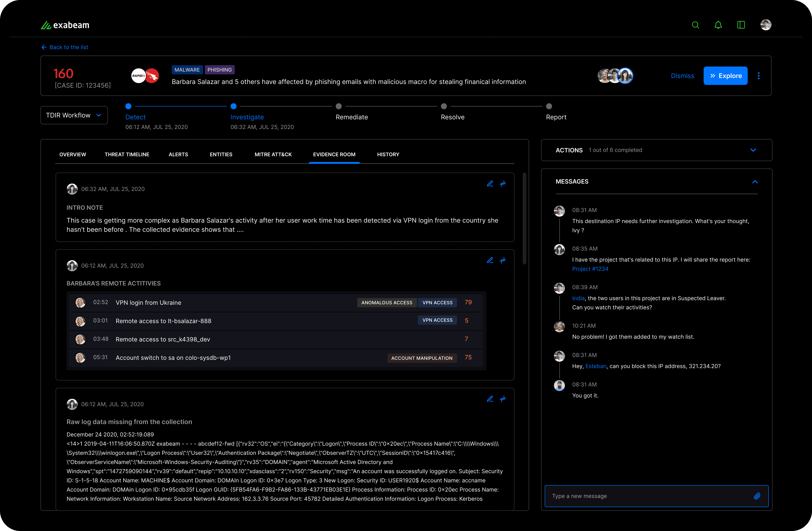Viewport: 812px width, 531px height.
Task: Switch to the Overview tab
Action: (73, 154)
